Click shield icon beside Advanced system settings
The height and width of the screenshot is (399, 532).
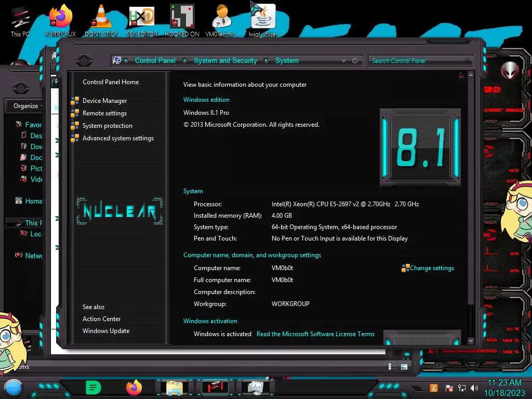pyautogui.click(x=75, y=138)
